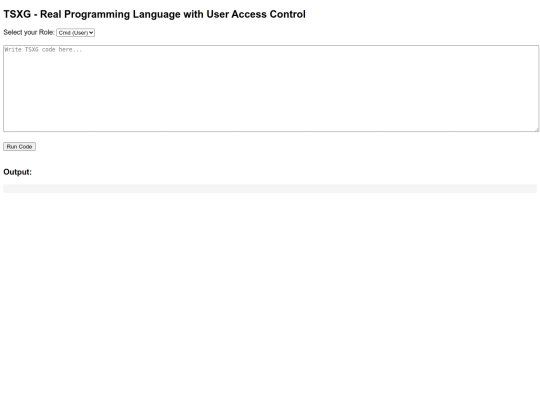Click the middle of the code text area

[x=271, y=89]
